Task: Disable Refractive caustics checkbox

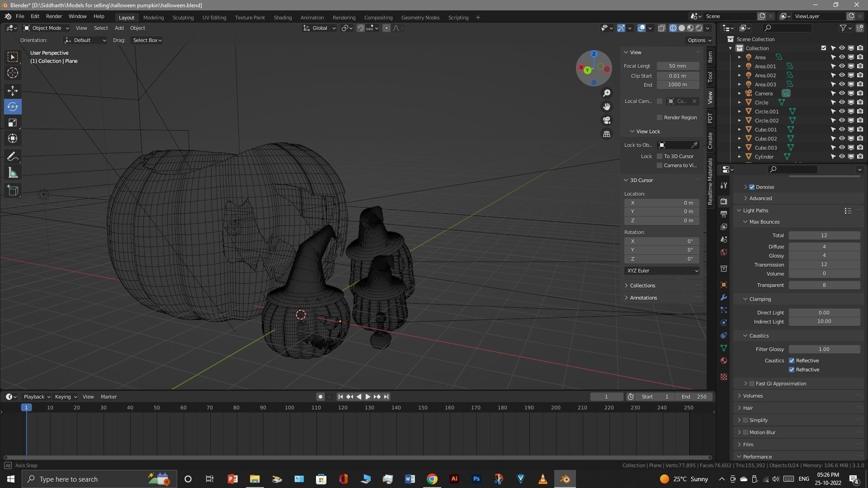Action: (792, 370)
